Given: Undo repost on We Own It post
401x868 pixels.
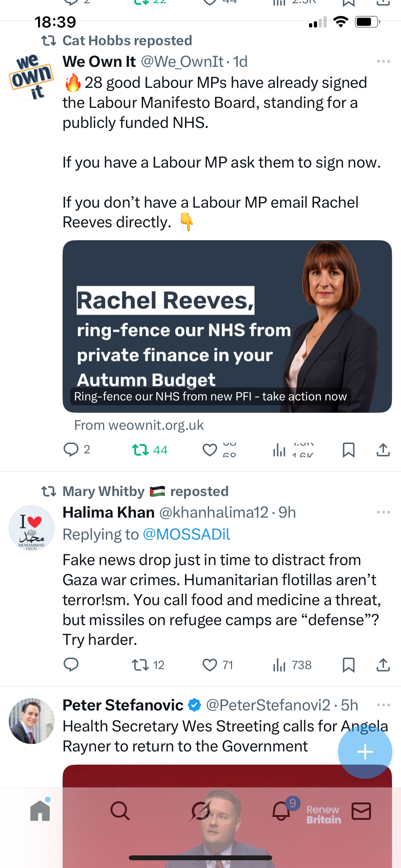Looking at the screenshot, I should point(140,449).
